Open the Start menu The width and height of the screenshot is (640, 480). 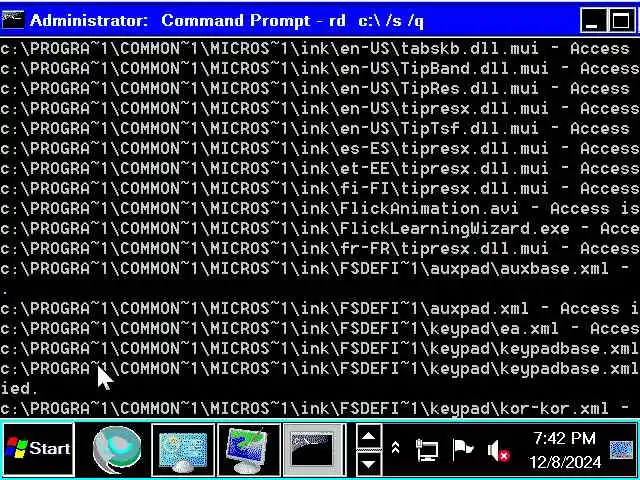pyautogui.click(x=39, y=449)
